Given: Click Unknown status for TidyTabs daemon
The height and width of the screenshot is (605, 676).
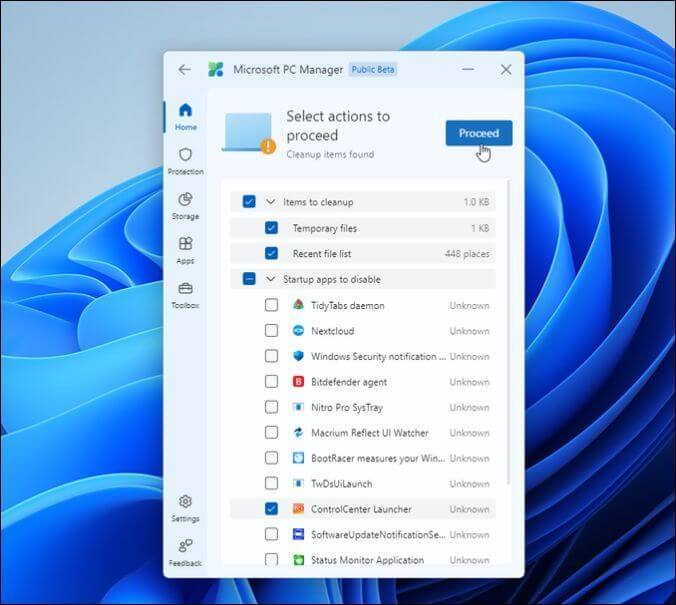Looking at the screenshot, I should [469, 305].
